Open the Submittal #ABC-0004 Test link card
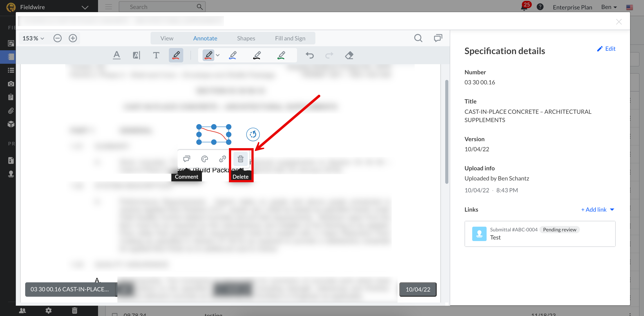 point(540,234)
